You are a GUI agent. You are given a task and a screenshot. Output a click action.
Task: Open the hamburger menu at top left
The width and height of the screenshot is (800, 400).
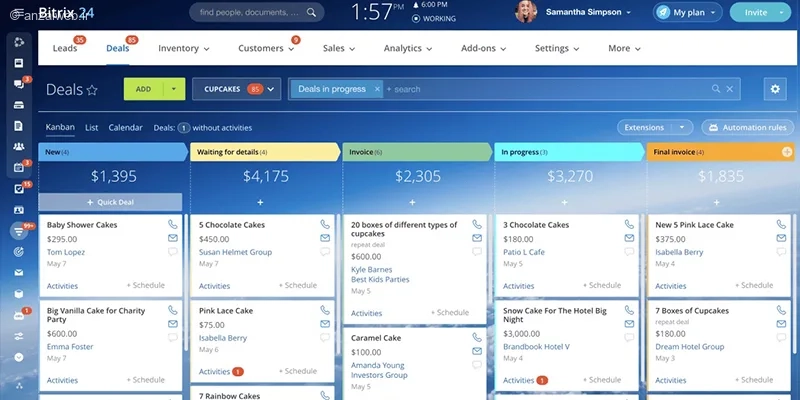coord(20,12)
